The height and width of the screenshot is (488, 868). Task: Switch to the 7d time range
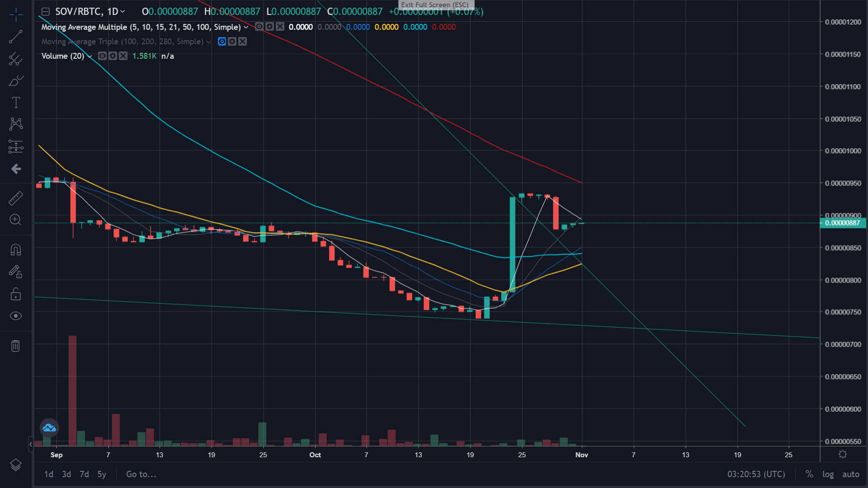coord(84,474)
